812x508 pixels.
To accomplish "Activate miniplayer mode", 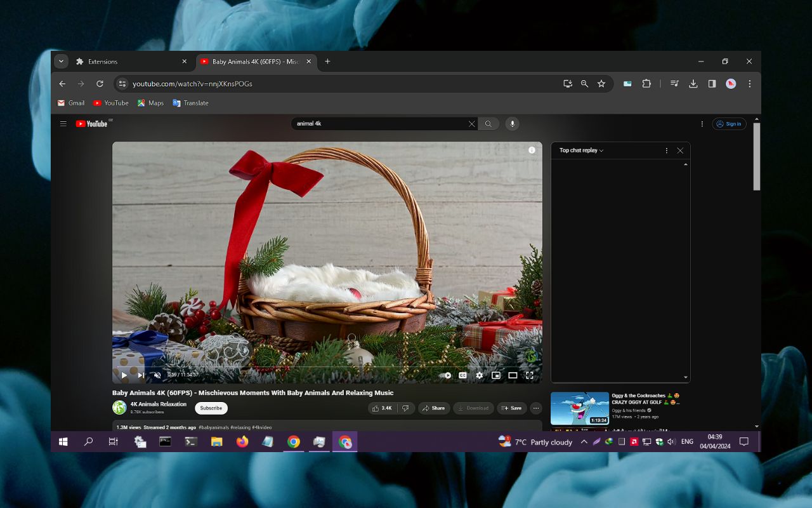I will (496, 375).
